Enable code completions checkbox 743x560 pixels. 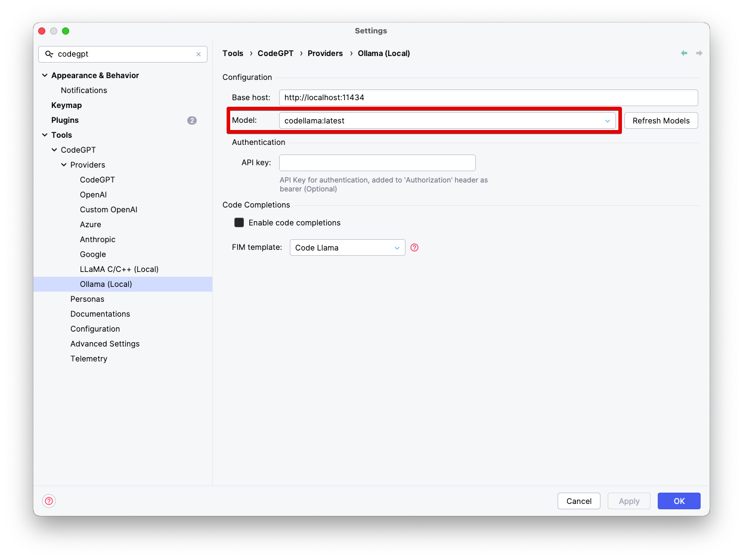[239, 222]
